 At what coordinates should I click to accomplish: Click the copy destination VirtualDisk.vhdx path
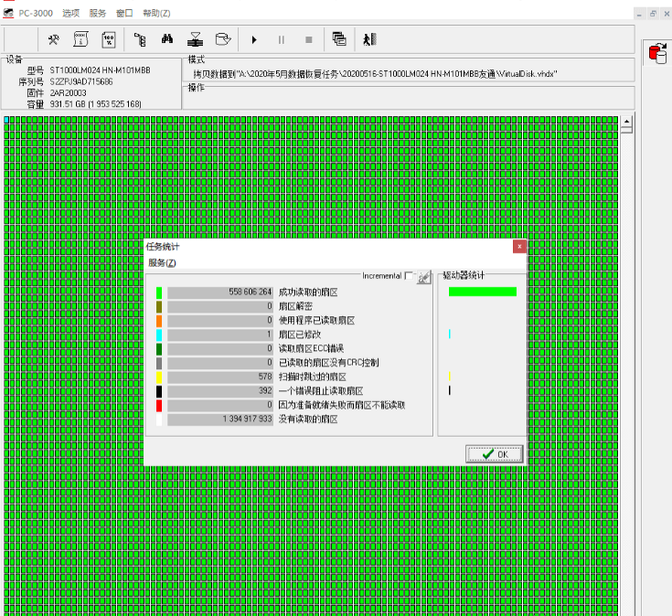[x=375, y=74]
